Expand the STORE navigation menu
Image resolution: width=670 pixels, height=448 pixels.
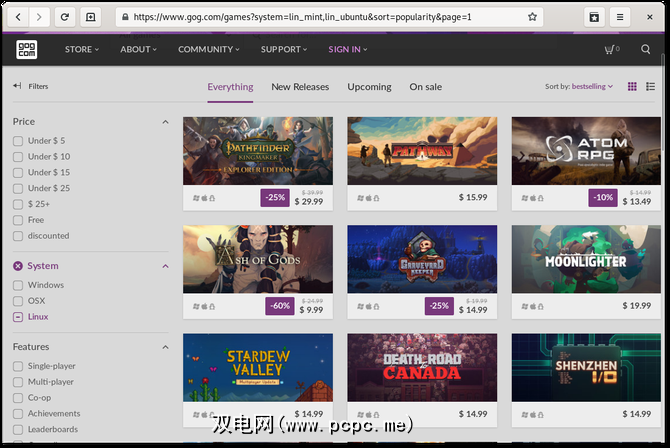pyautogui.click(x=81, y=49)
